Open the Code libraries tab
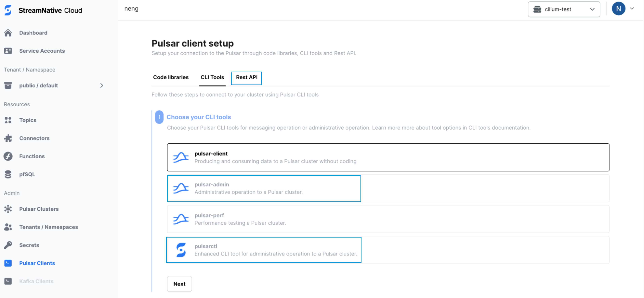This screenshot has width=644, height=298. [x=171, y=77]
